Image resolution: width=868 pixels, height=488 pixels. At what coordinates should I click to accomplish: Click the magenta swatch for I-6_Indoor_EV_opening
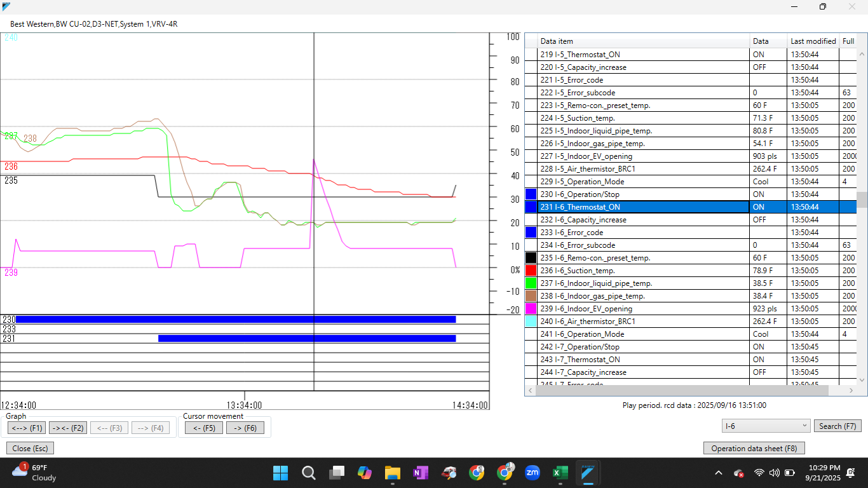coord(531,308)
